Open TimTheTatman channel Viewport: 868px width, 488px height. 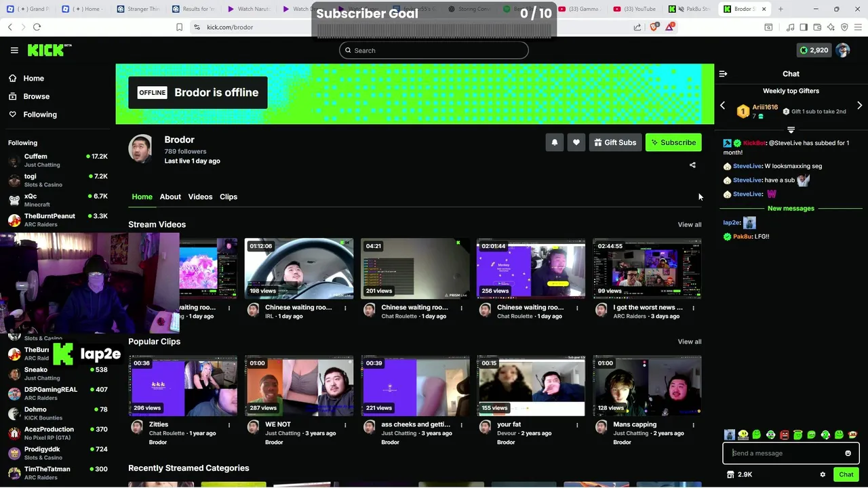58,472
